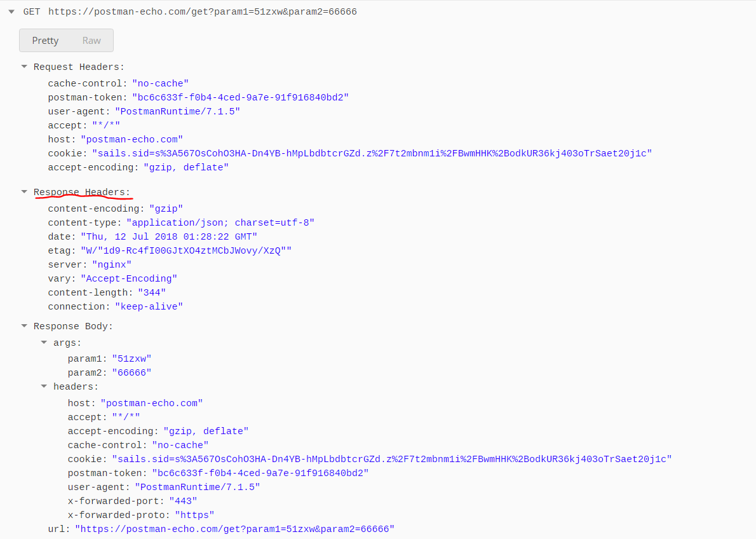Viewport: 756px width, 539px height.
Task: Collapse the Response Headers section
Action: [24, 192]
